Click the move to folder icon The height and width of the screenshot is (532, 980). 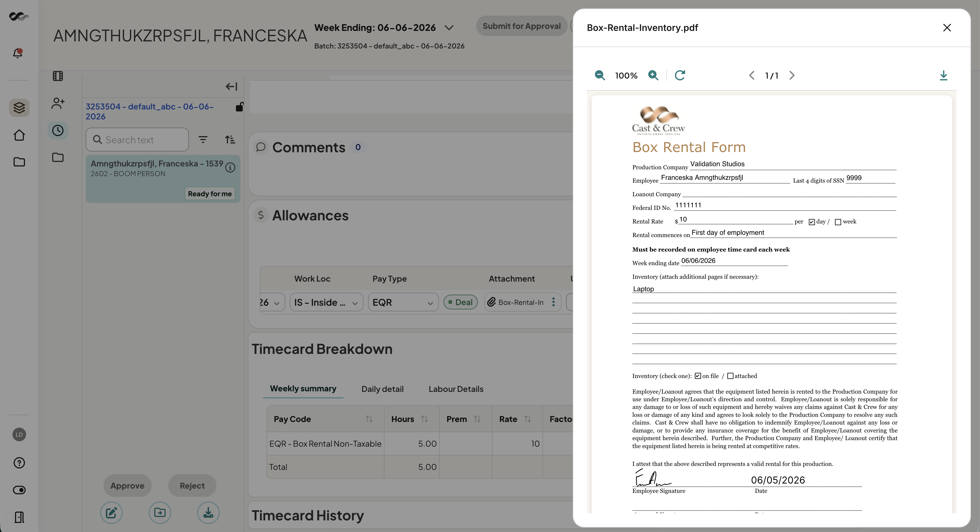[x=160, y=513]
